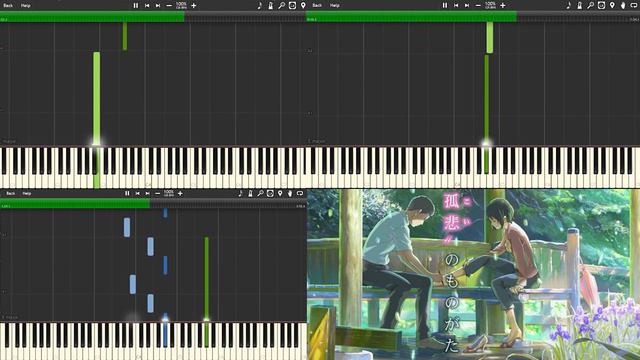Click the 100% speed label in top-right window
This screenshot has height=360, width=640.
click(490, 4)
